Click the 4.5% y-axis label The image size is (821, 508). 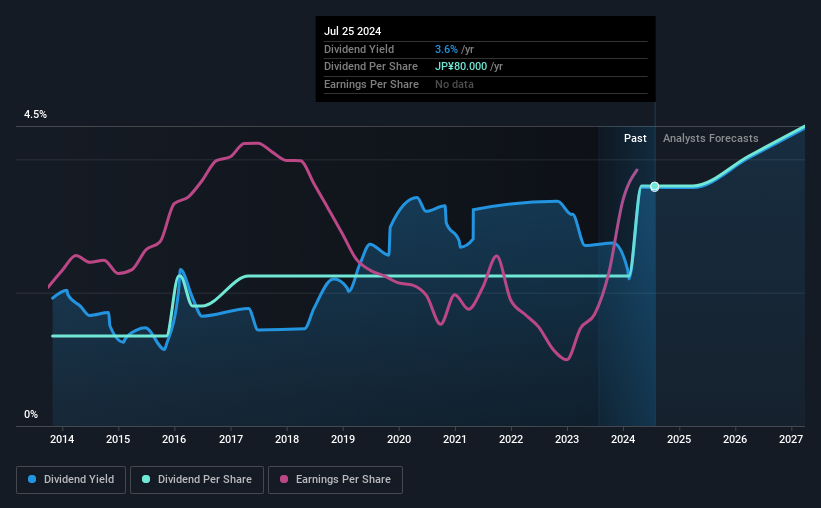tap(35, 115)
